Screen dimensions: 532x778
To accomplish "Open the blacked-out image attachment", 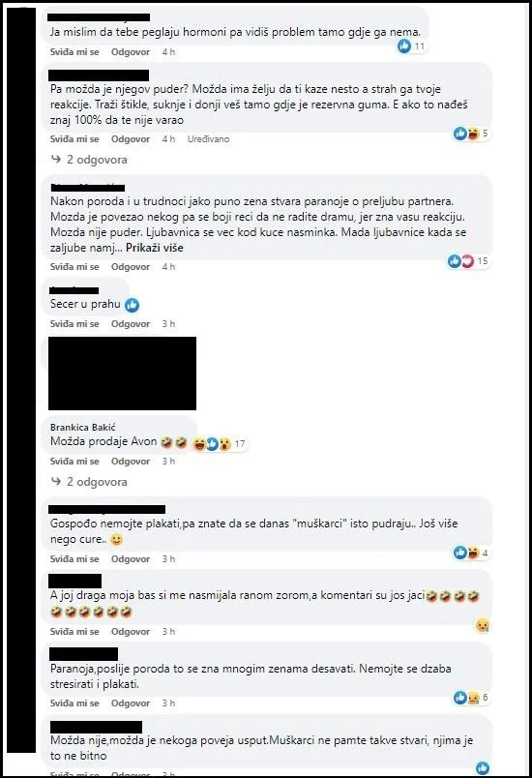I will coord(122,374).
